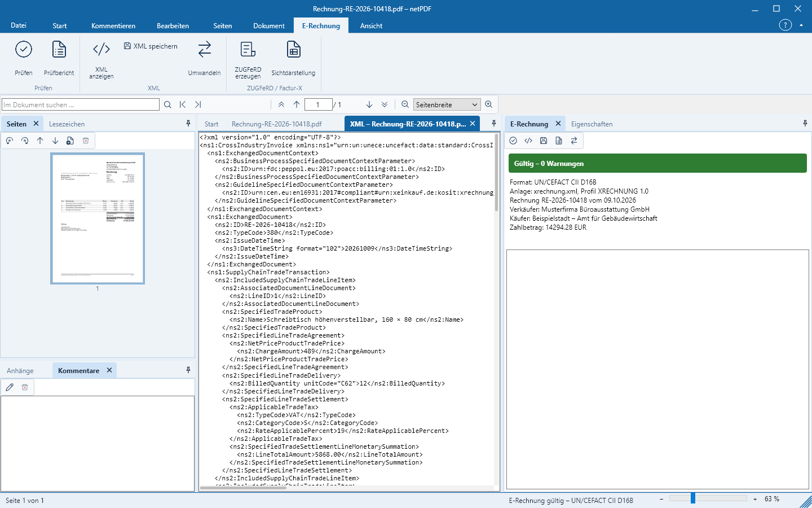Move page down in Seiten panel

tap(55, 141)
